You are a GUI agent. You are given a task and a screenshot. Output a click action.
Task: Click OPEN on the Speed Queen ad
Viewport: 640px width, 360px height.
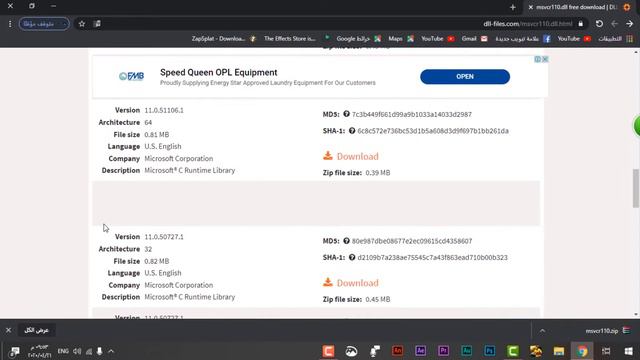465,77
